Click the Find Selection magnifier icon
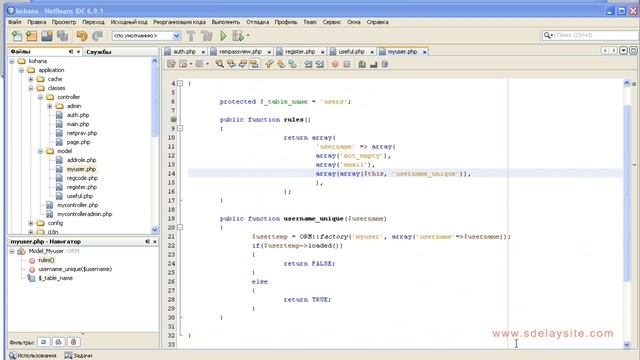Viewport: 640px width, 360px height. coord(220,64)
